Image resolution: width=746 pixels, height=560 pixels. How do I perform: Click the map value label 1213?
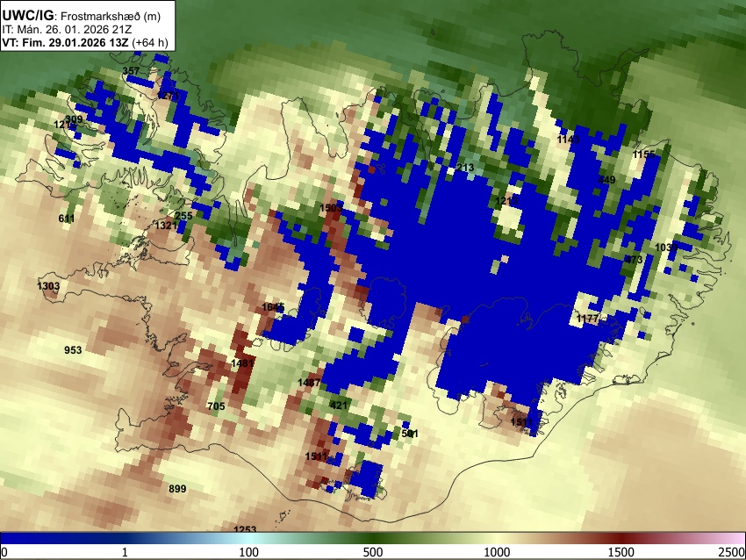click(x=506, y=201)
